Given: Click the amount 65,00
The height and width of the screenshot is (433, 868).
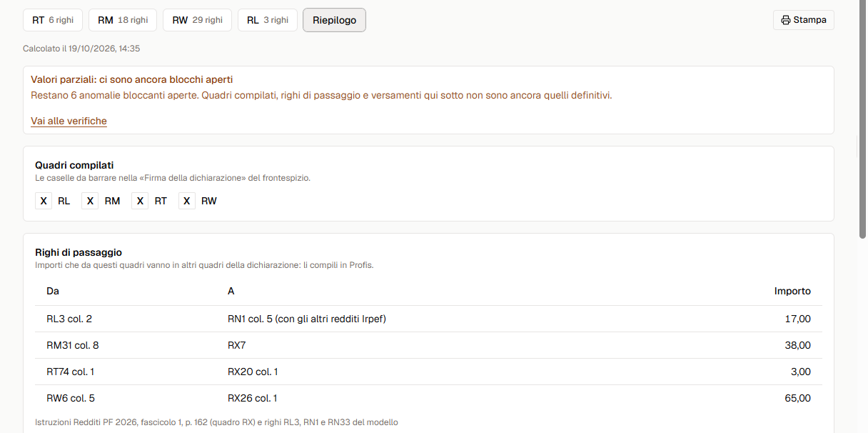Looking at the screenshot, I should 797,398.
